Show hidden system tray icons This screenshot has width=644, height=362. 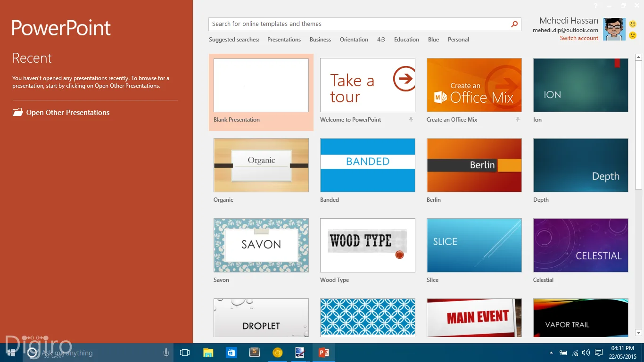551,353
